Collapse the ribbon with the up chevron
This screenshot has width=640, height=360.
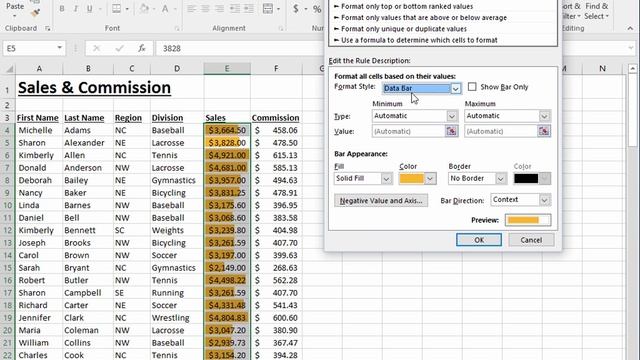tap(631, 28)
